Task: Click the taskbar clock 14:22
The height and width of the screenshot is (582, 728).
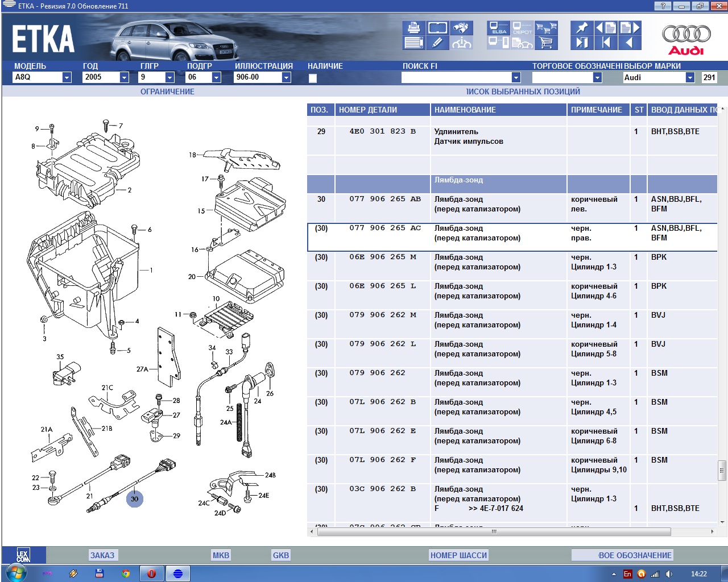Action: [x=698, y=574]
